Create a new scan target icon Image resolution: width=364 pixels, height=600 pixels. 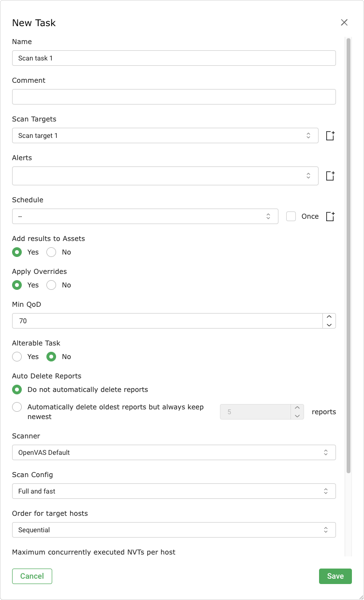coord(330,136)
